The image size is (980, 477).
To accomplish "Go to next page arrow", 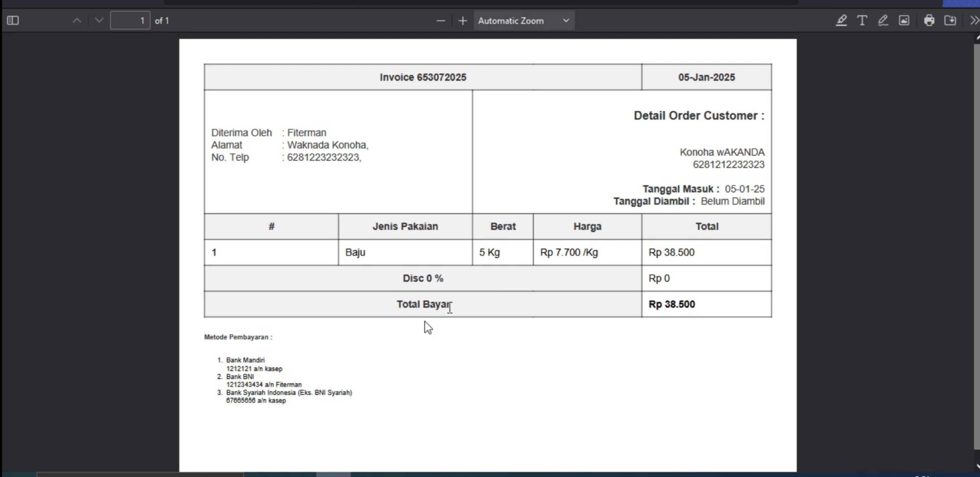I will tap(99, 20).
